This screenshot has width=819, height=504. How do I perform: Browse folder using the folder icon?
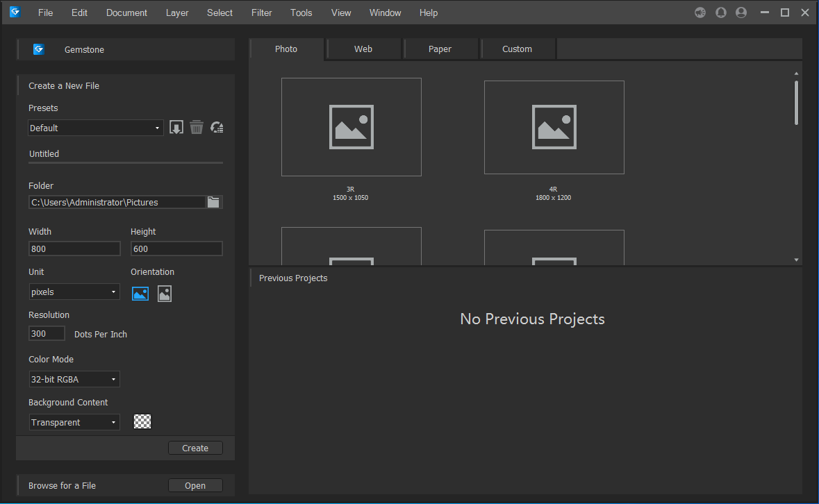pyautogui.click(x=214, y=202)
